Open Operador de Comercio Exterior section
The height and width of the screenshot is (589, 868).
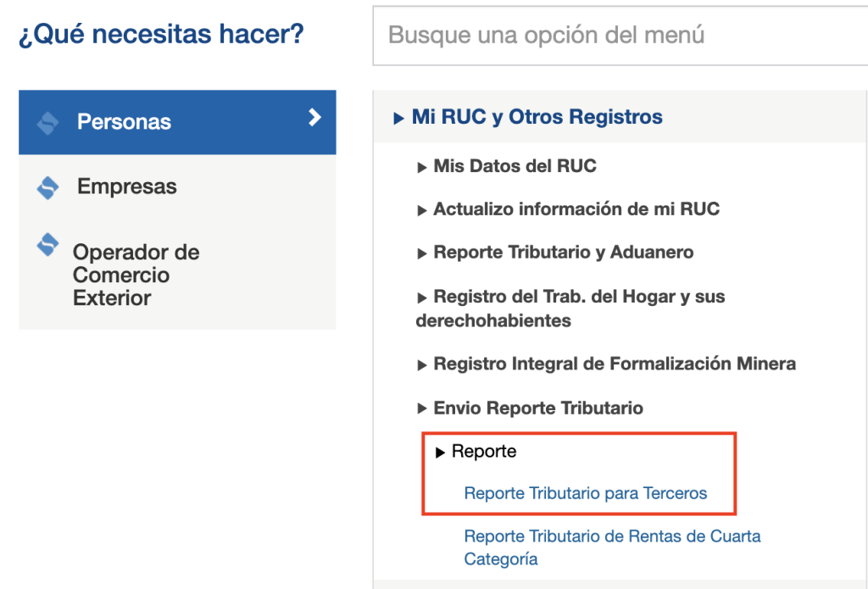click(x=136, y=275)
